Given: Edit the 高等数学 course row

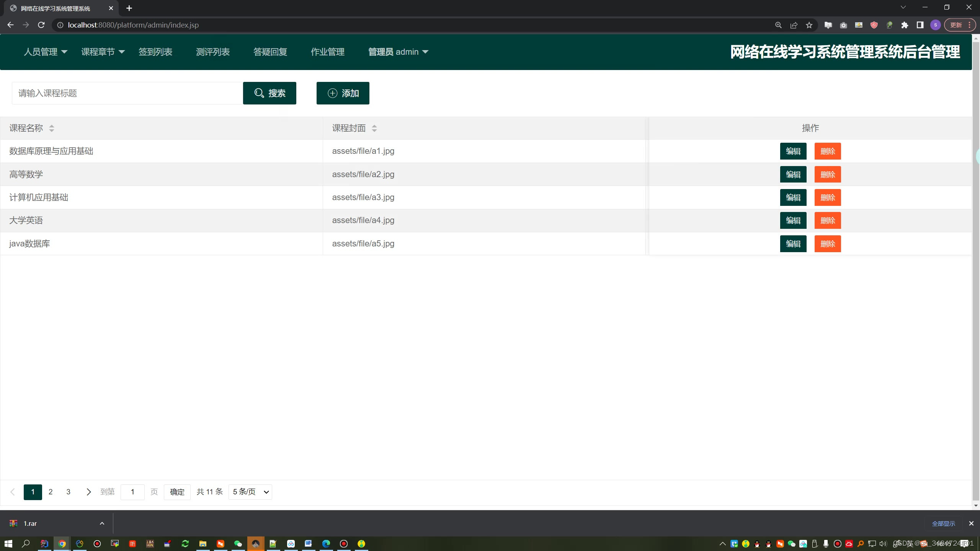Looking at the screenshot, I should pyautogui.click(x=793, y=174).
